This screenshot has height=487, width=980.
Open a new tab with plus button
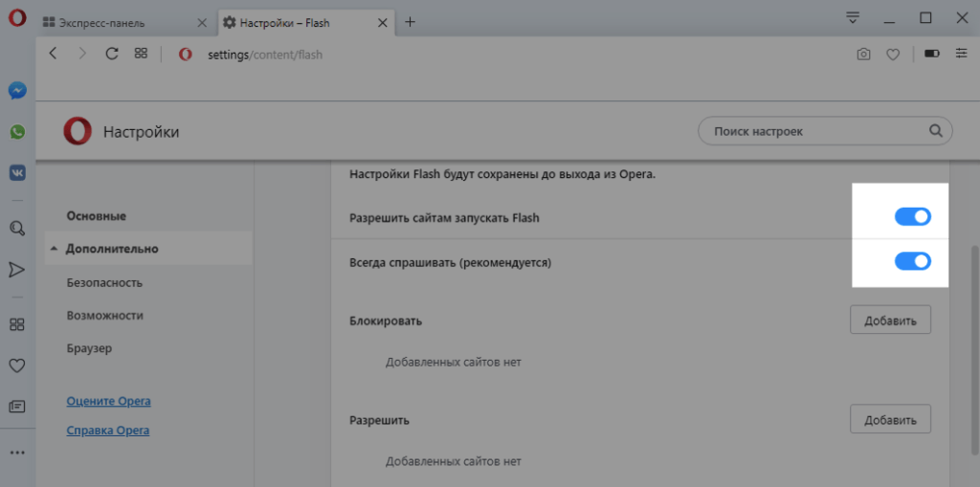410,23
